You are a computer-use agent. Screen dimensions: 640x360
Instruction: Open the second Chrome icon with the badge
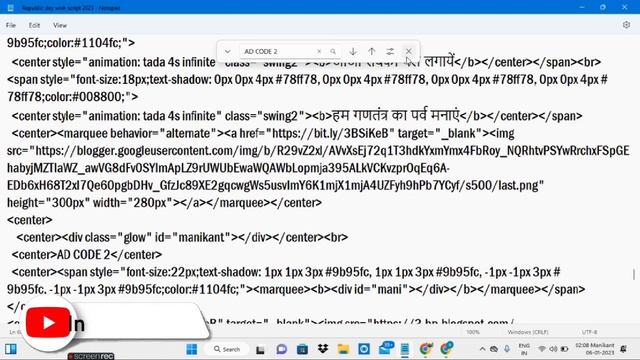click(x=447, y=348)
